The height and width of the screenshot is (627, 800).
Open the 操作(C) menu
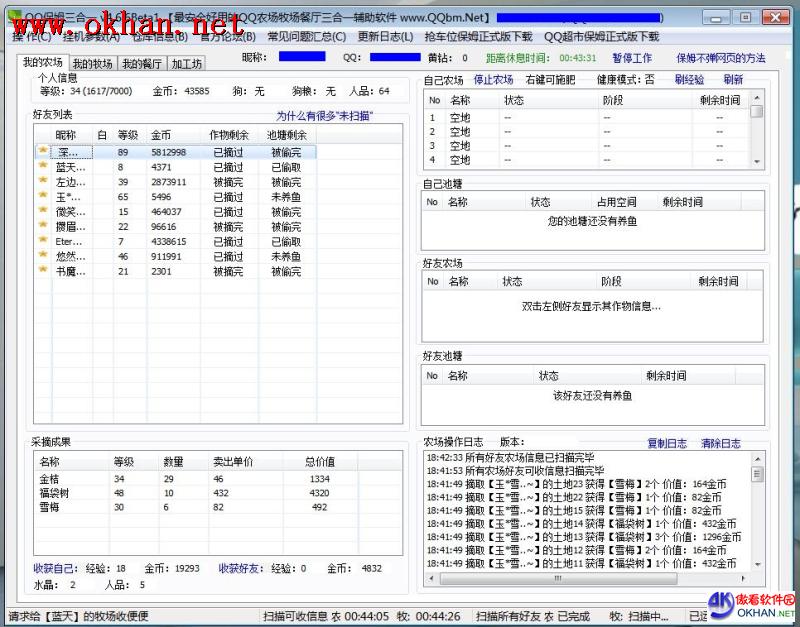coord(32,37)
